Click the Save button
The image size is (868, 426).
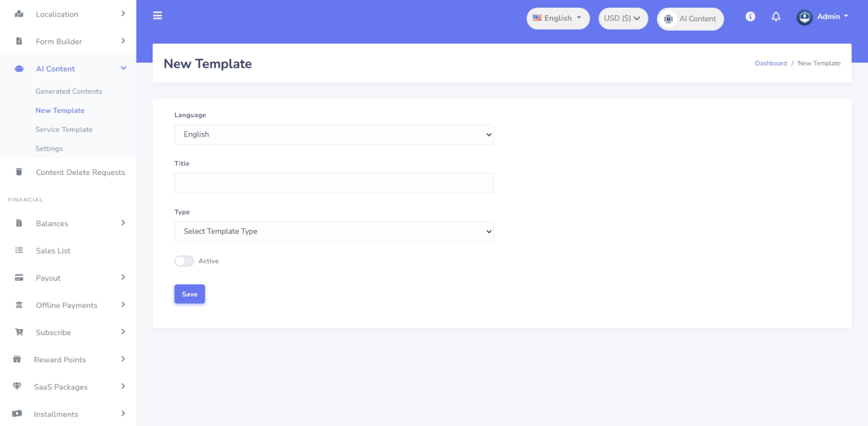(189, 294)
